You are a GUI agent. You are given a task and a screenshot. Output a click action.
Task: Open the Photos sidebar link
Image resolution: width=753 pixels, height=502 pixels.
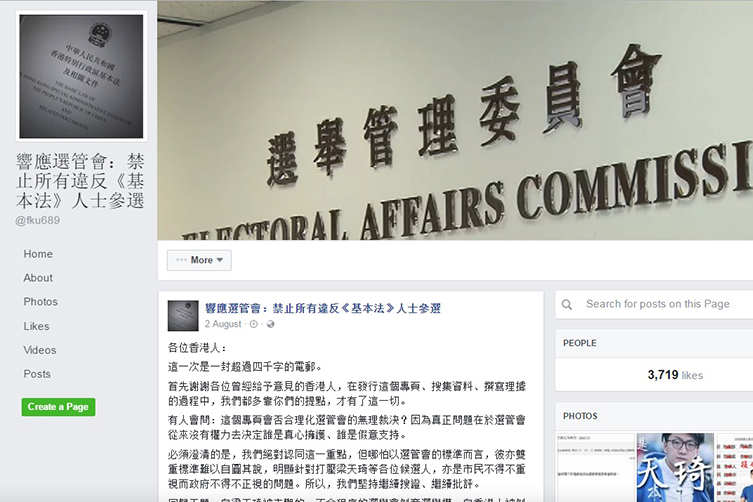(x=40, y=302)
